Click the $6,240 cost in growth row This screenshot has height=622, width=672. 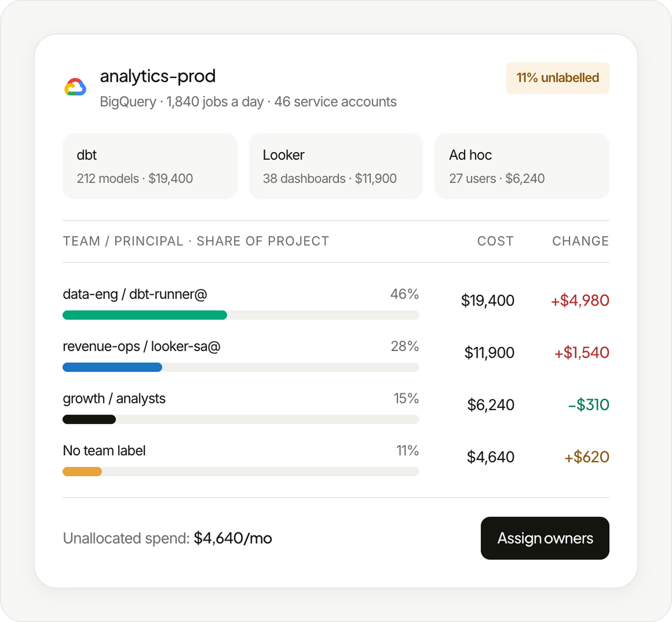491,405
